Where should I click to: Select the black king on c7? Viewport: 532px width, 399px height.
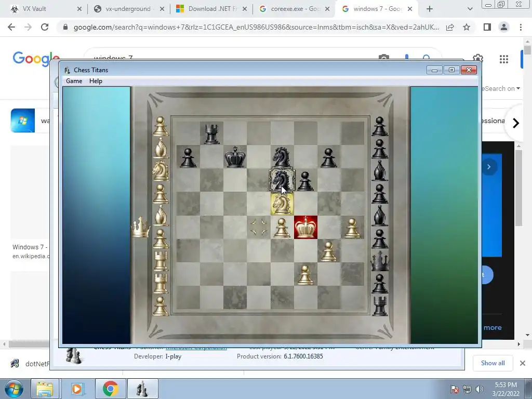(235, 157)
